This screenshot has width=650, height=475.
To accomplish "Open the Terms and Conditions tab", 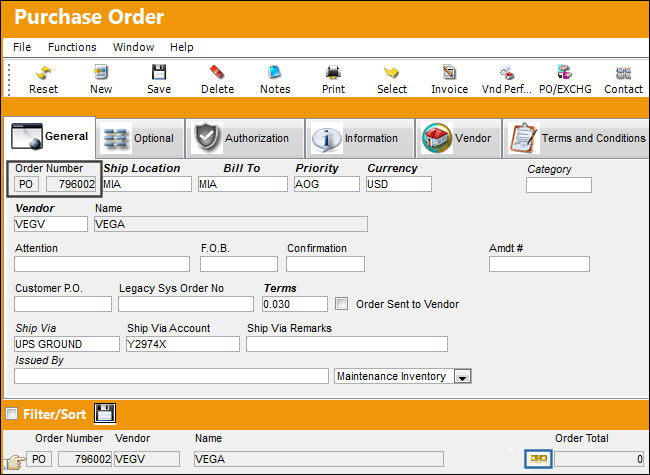I will (x=577, y=138).
